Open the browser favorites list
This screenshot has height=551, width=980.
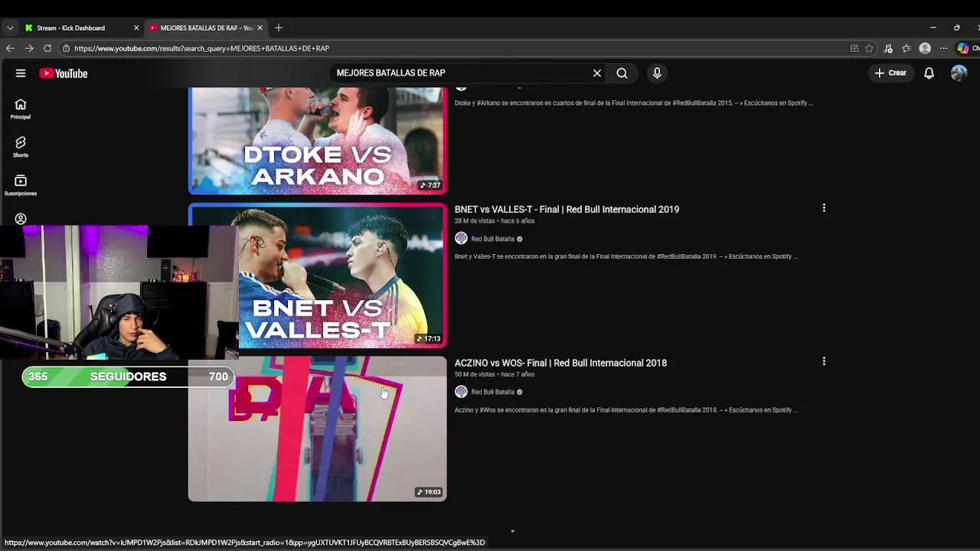point(906,48)
